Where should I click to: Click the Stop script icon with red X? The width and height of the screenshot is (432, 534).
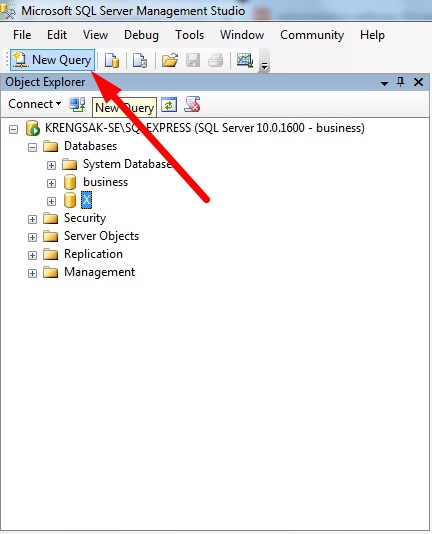pyautogui.click(x=192, y=104)
